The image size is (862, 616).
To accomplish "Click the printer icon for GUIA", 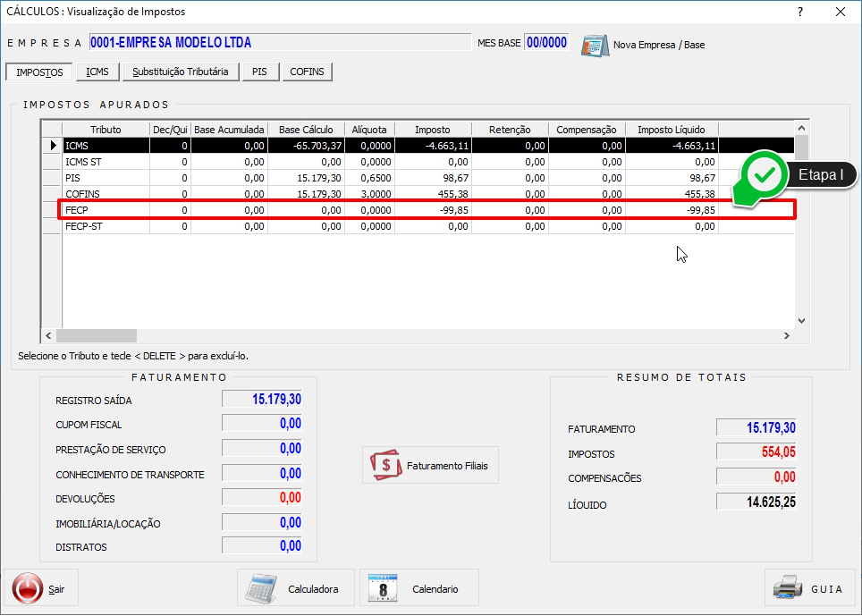I will click(x=788, y=588).
